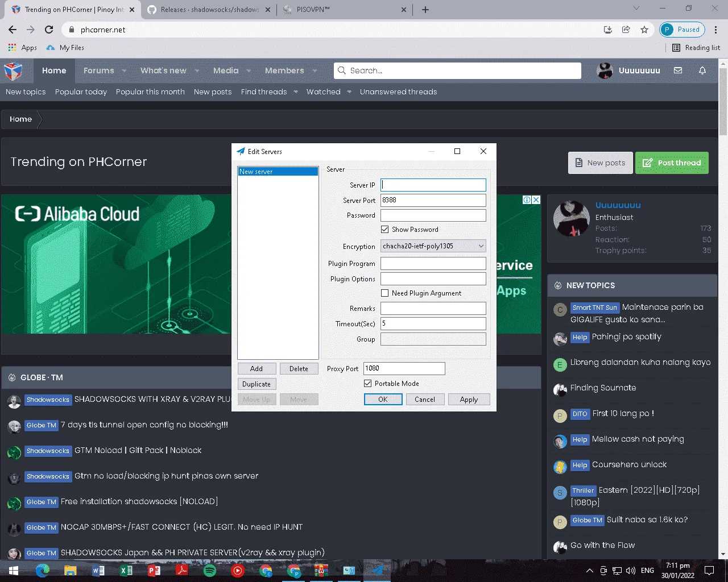Open Excel from the taskbar
The width and height of the screenshot is (728, 582).
(126, 570)
